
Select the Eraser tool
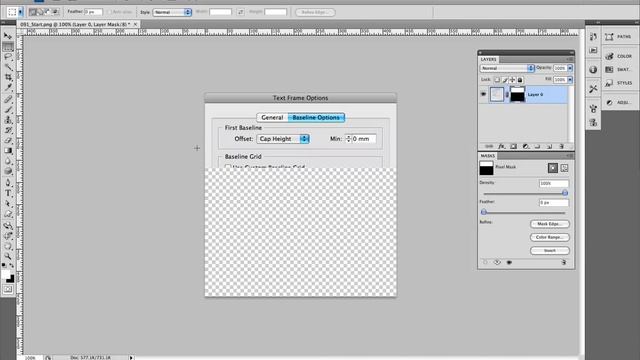8,140
